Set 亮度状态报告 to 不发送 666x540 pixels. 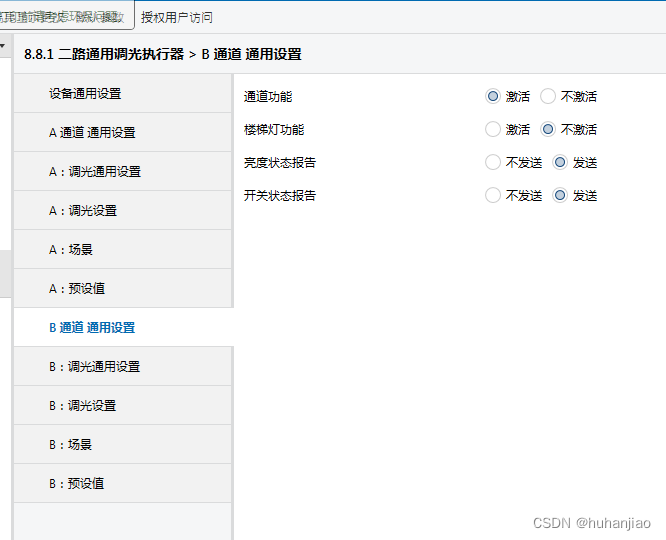(493, 162)
